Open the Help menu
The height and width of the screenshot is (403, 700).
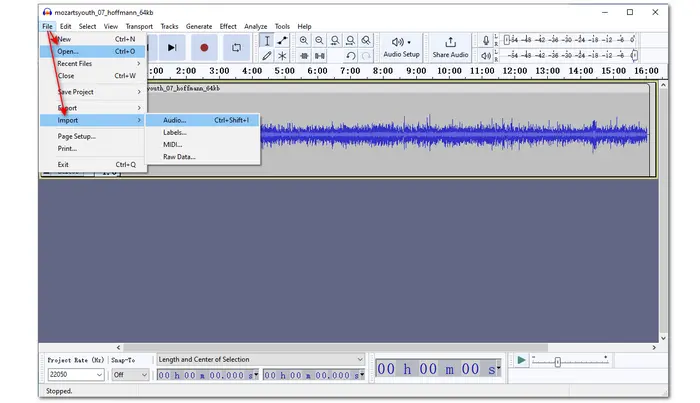pyautogui.click(x=304, y=26)
